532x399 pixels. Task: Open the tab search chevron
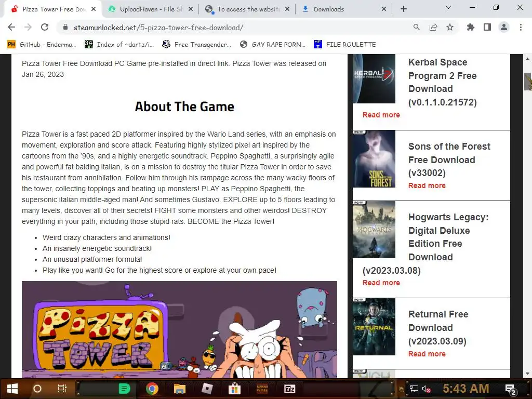click(448, 7)
